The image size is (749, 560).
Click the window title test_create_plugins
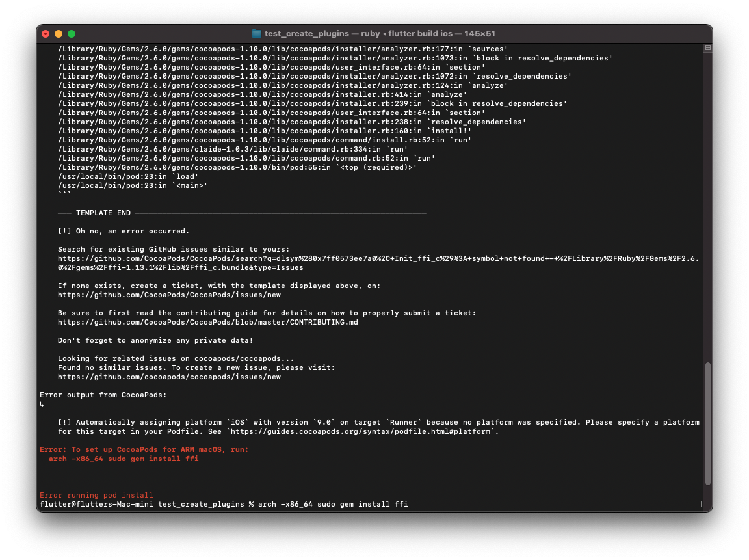307,33
